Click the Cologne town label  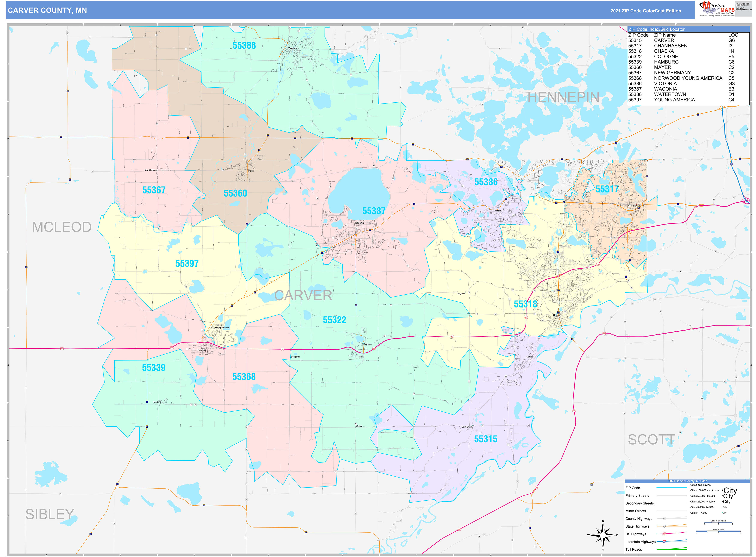coord(368,344)
